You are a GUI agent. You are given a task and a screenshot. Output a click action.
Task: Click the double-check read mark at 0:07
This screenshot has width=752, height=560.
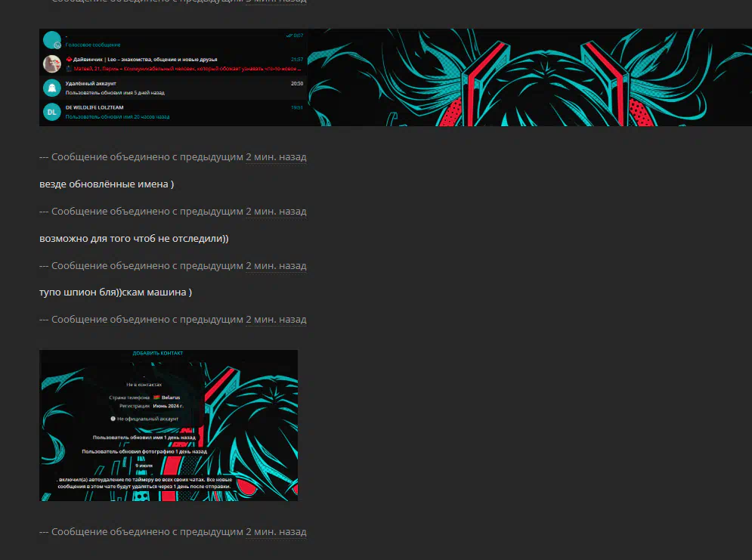point(289,36)
